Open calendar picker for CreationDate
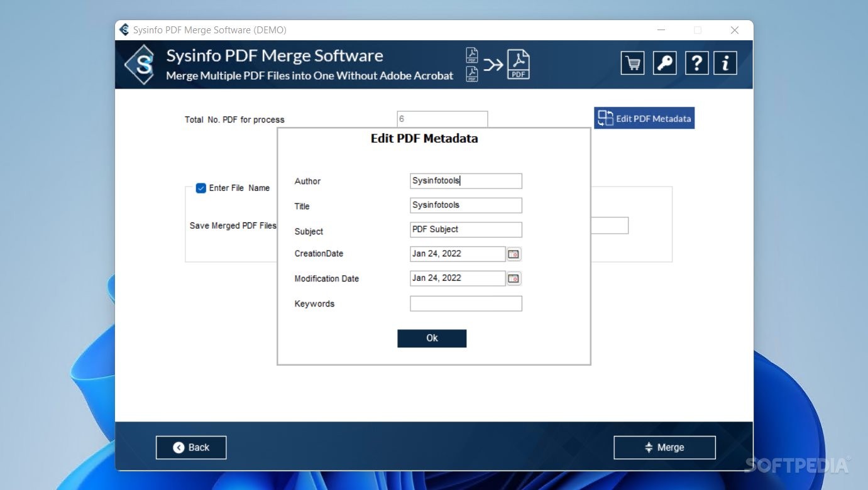 (x=514, y=254)
